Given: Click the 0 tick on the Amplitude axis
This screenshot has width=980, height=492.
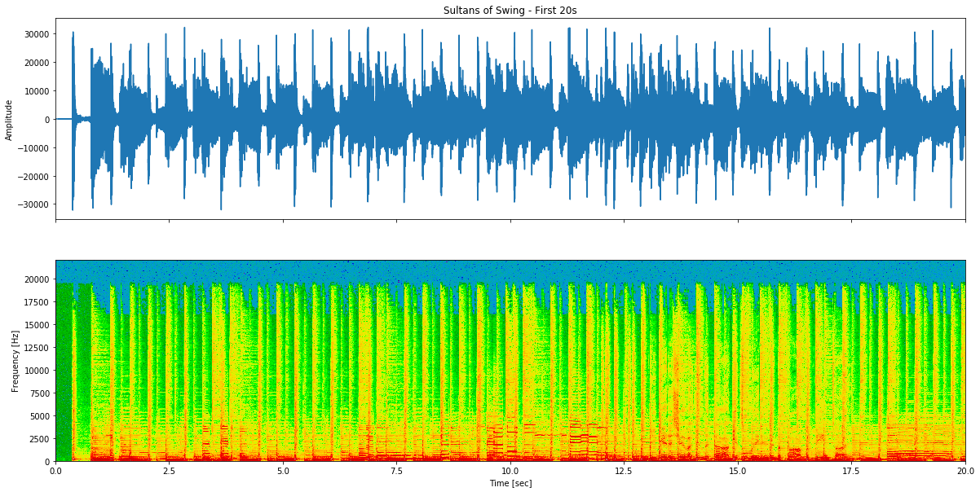Looking at the screenshot, I should 47,120.
